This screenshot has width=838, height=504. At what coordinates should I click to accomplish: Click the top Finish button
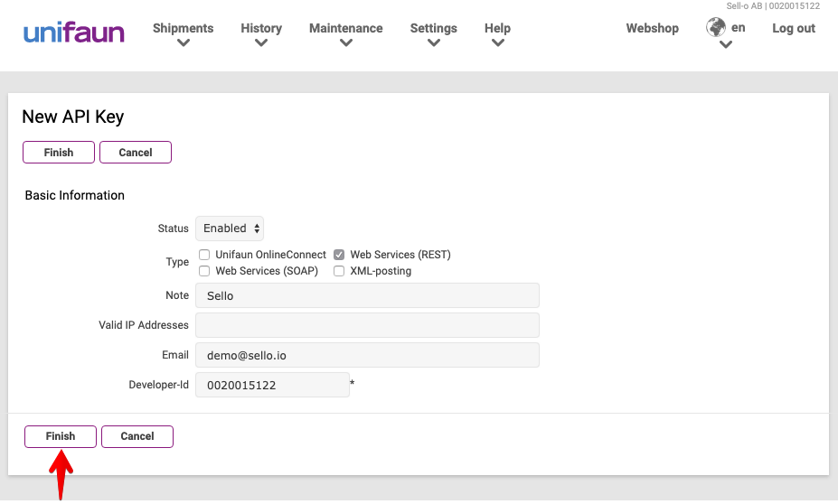pyautogui.click(x=59, y=152)
